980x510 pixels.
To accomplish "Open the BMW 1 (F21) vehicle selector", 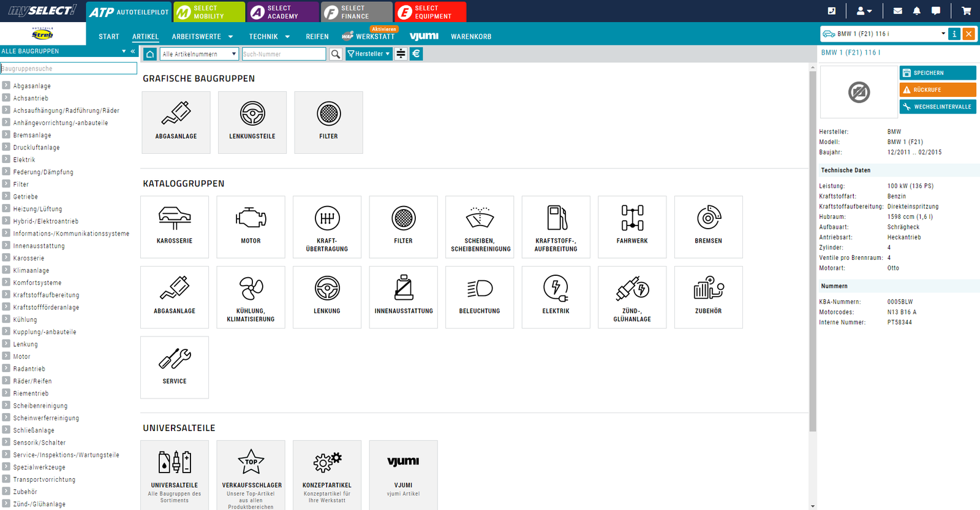I will (x=883, y=34).
